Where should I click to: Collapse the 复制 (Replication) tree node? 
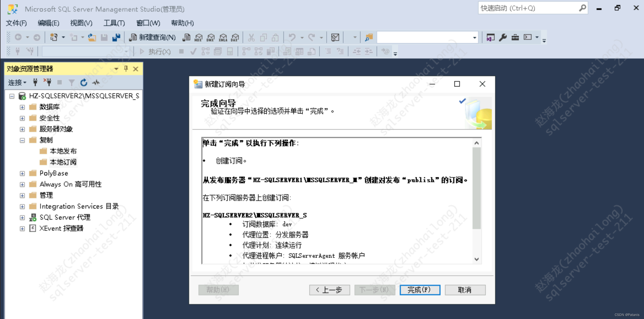point(22,140)
